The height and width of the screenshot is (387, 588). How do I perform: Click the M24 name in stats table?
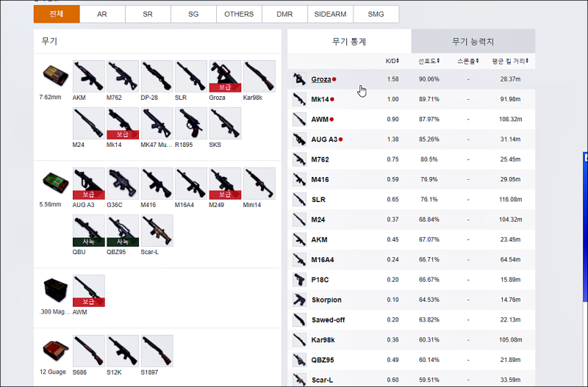[318, 220]
